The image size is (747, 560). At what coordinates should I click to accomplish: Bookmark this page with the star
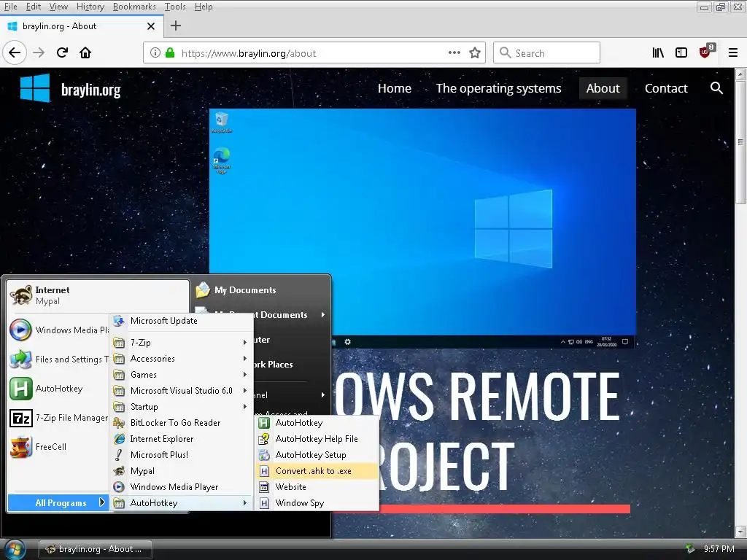(x=474, y=52)
